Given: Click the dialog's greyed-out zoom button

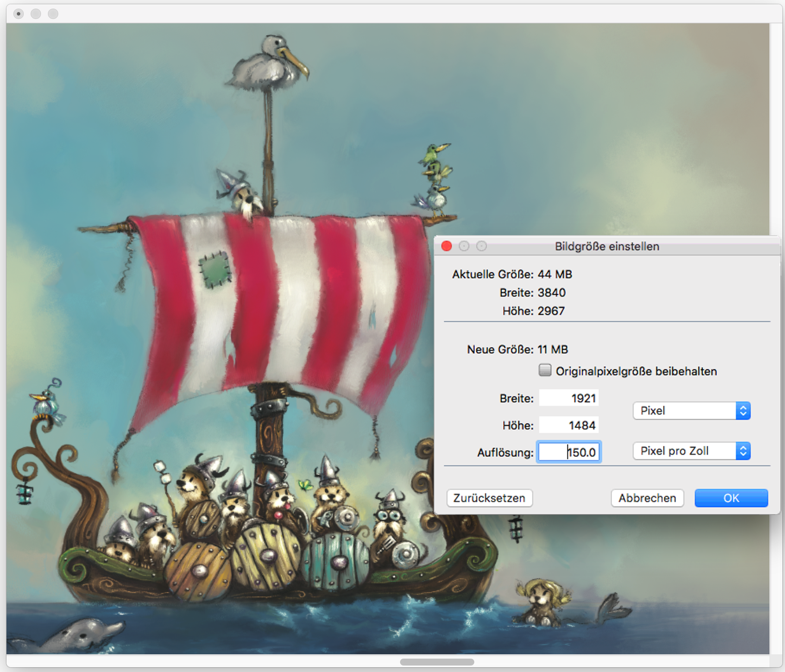Looking at the screenshot, I should coord(482,246).
